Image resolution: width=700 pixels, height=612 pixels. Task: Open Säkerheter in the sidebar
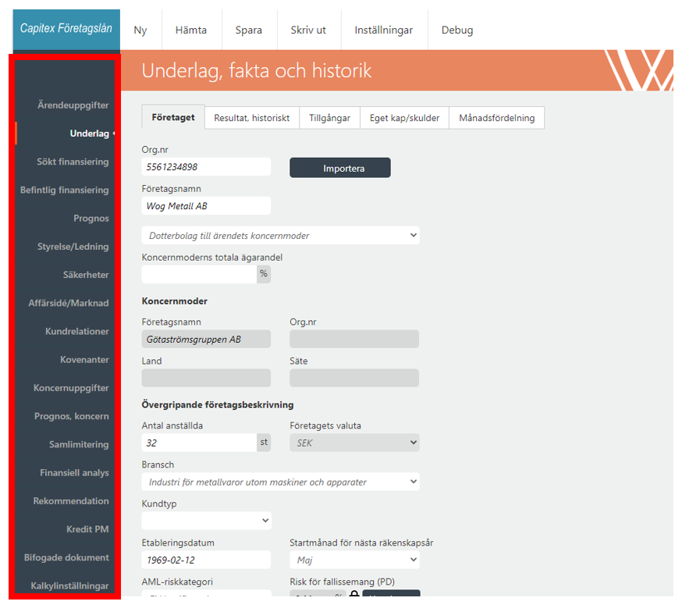click(x=86, y=275)
